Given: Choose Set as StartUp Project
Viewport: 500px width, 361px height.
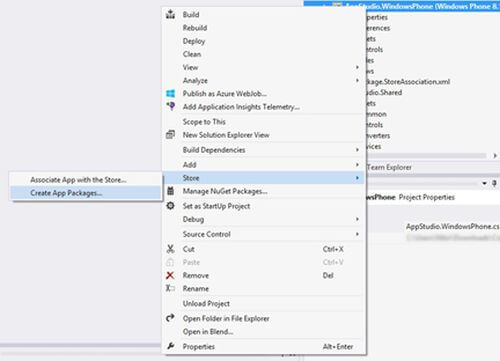Looking at the screenshot, I should tap(216, 206).
